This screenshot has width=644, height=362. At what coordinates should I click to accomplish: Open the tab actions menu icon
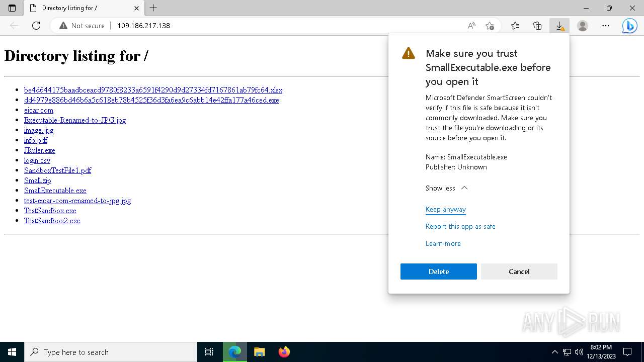pos(12,8)
